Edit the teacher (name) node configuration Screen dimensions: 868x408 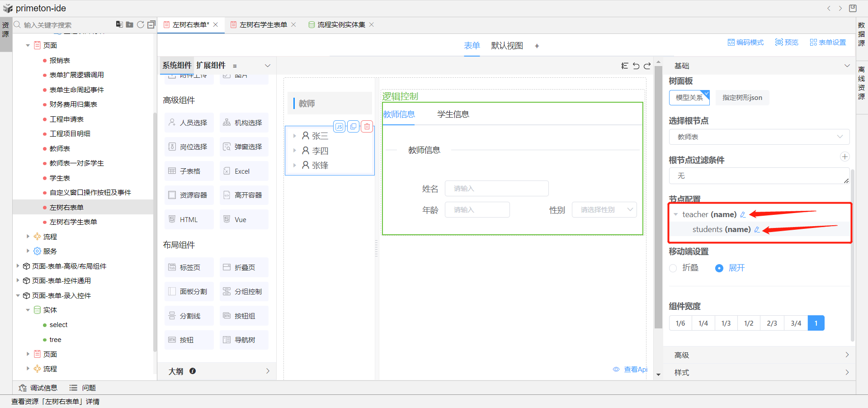click(x=743, y=215)
